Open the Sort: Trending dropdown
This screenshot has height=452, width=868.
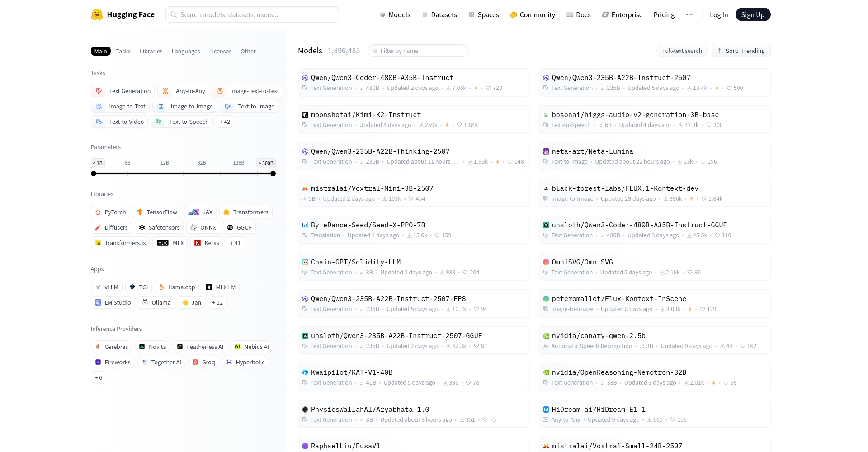click(741, 51)
